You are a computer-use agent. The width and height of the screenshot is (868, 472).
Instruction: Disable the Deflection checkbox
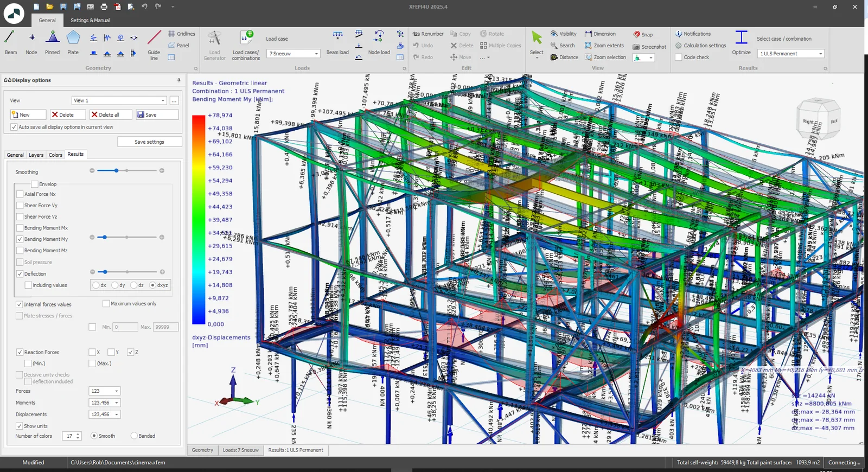pos(20,274)
